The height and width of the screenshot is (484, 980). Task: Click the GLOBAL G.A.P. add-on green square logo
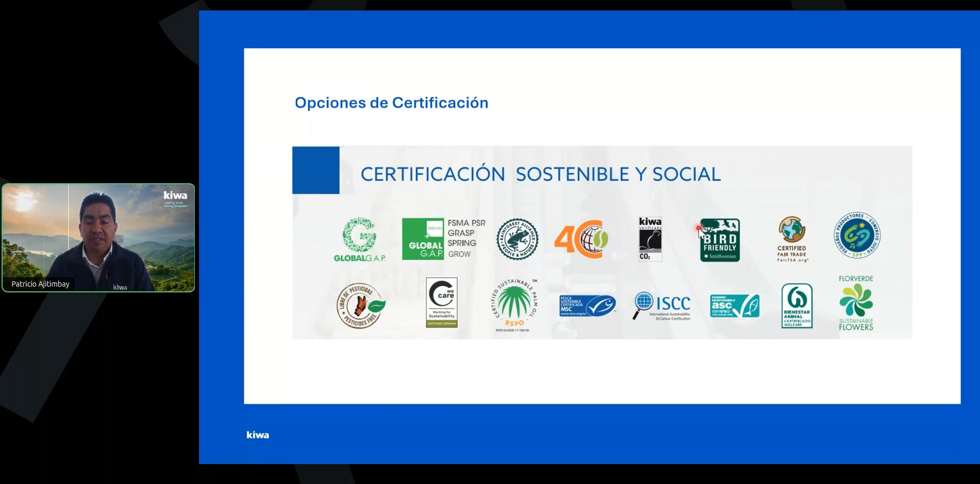423,239
